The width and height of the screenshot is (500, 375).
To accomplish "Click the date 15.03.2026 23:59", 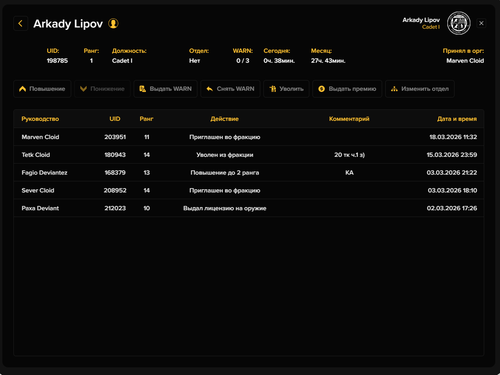I will tap(452, 155).
